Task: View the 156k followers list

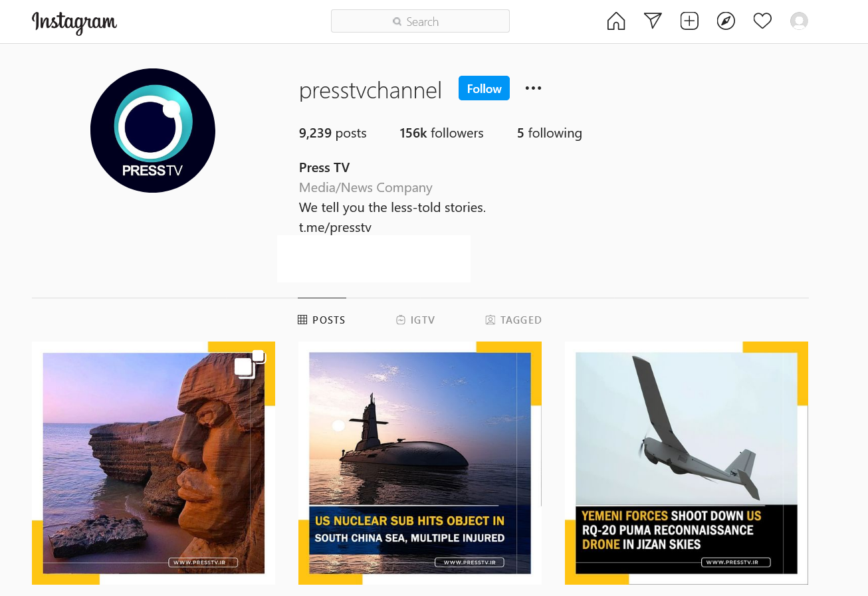Action: tap(441, 133)
